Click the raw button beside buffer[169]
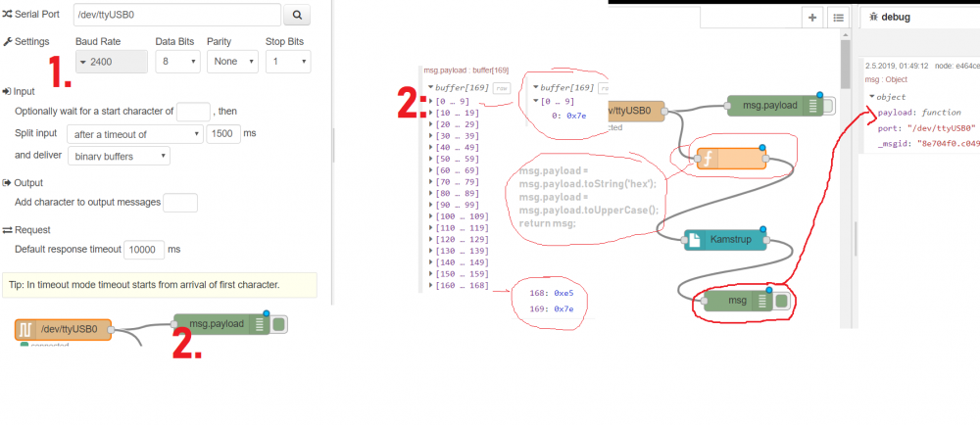Viewport: 980px width, 425px height. 502,87
